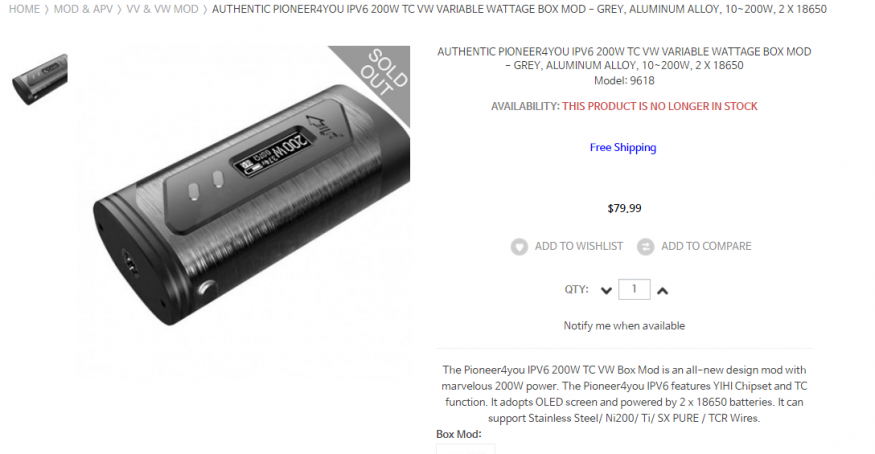
Task: Click the compare arrows icon
Action: (646, 247)
